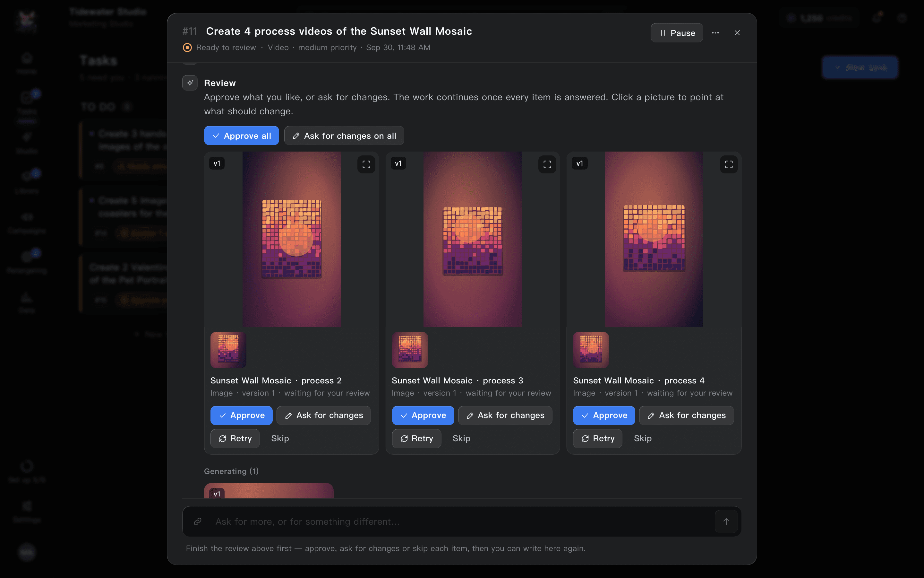The height and width of the screenshot is (578, 924).
Task: Click 'Sunset Wall Mosaic · process 2' title
Action: tap(276, 381)
